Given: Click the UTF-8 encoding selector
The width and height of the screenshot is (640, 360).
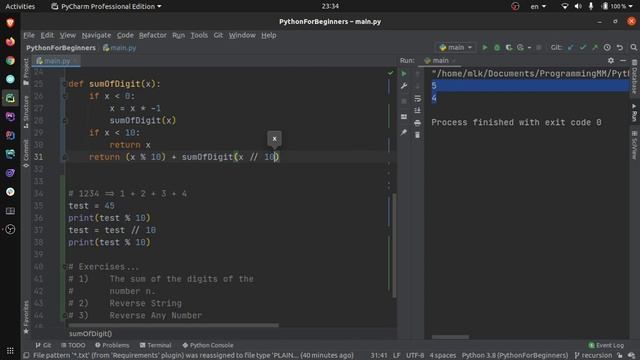Looking at the screenshot, I should tap(415, 356).
